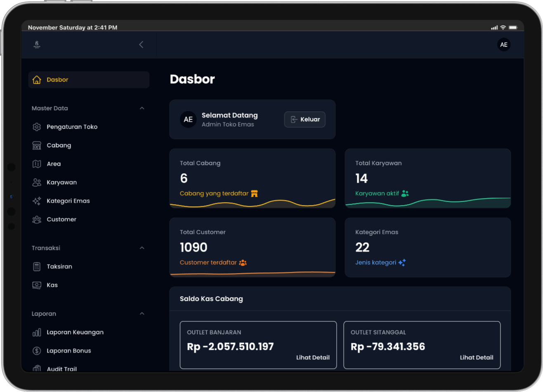Click the Keluar logout button
This screenshot has width=543, height=392.
pos(305,119)
